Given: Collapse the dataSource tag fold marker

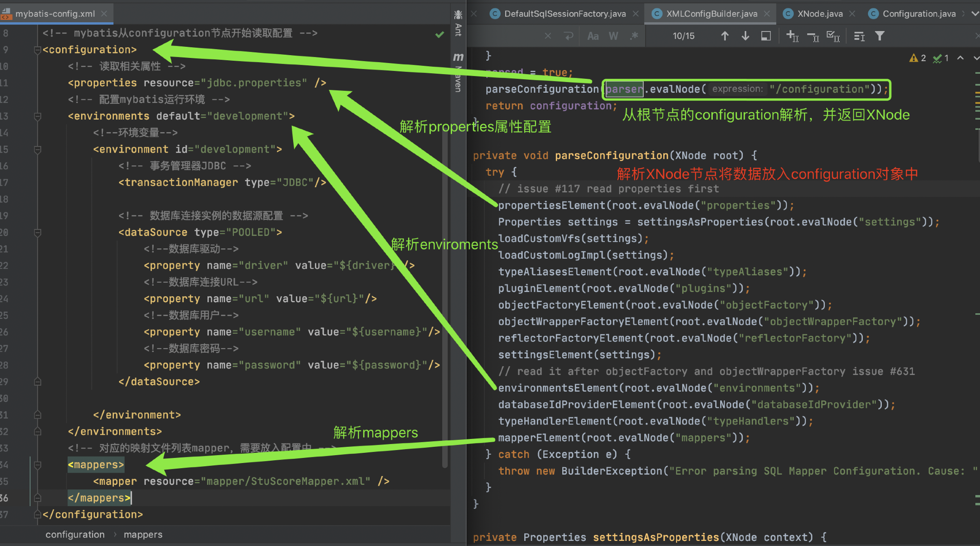Looking at the screenshot, I should [x=38, y=232].
